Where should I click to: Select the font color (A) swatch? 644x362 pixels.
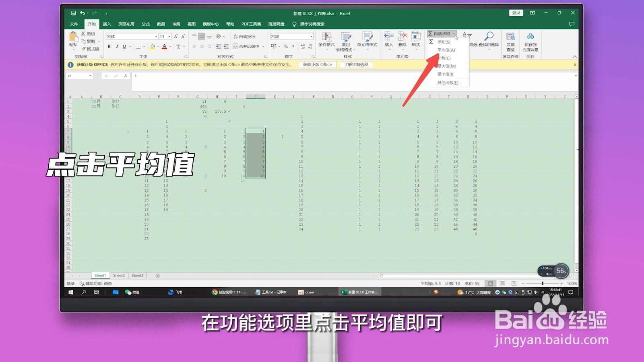(164, 47)
